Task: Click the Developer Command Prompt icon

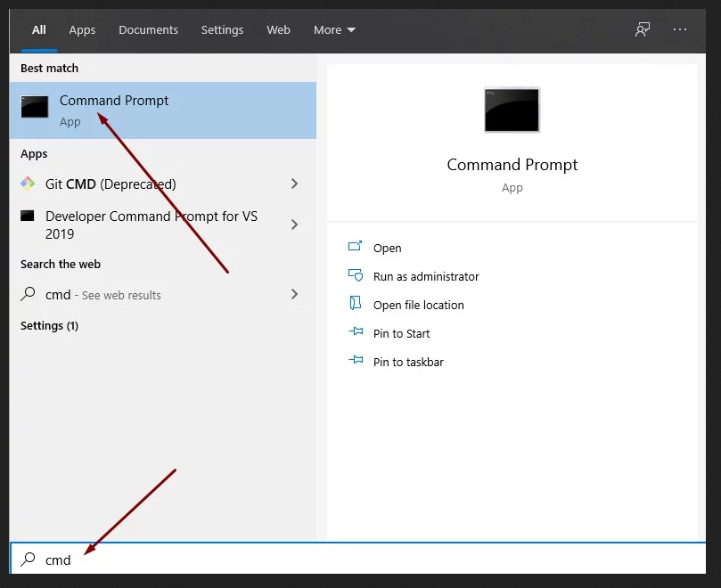Action: [27, 216]
